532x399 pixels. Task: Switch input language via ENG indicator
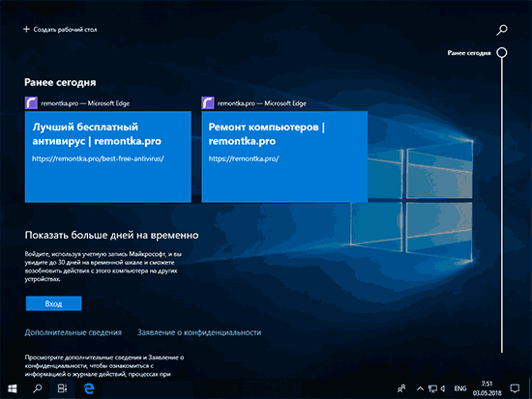460,388
